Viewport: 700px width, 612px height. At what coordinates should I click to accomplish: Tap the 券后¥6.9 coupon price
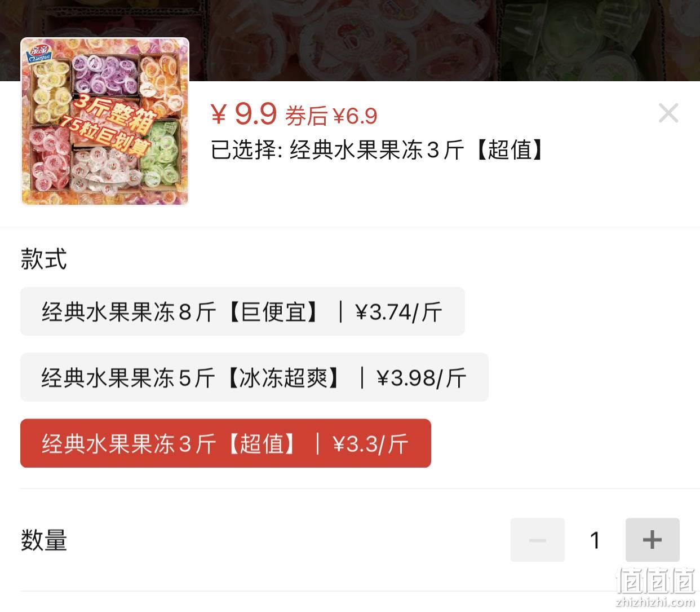pos(331,116)
